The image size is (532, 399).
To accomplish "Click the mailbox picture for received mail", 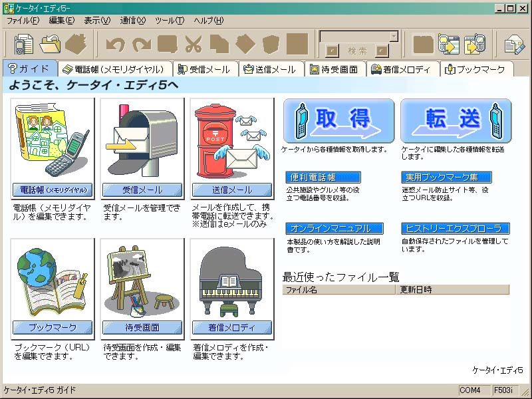I will [x=142, y=140].
